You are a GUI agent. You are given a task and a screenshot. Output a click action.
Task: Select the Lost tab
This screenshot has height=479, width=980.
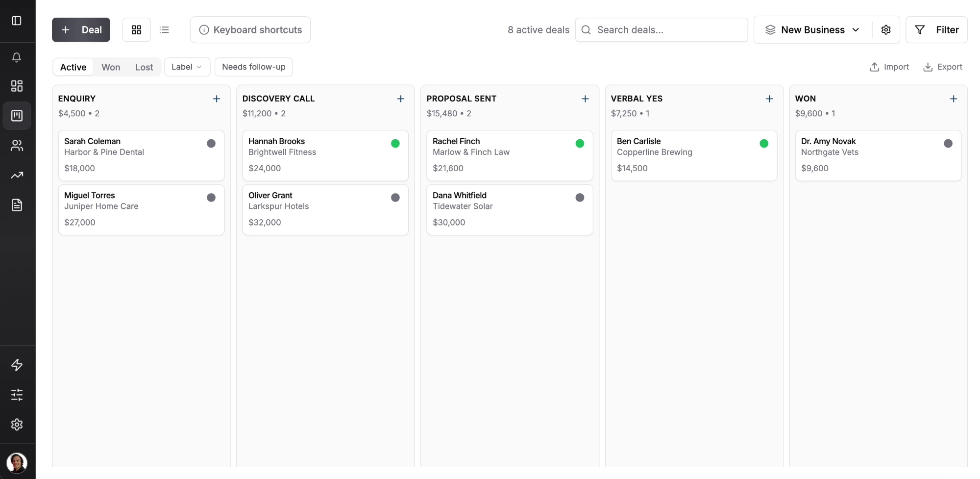(x=144, y=67)
